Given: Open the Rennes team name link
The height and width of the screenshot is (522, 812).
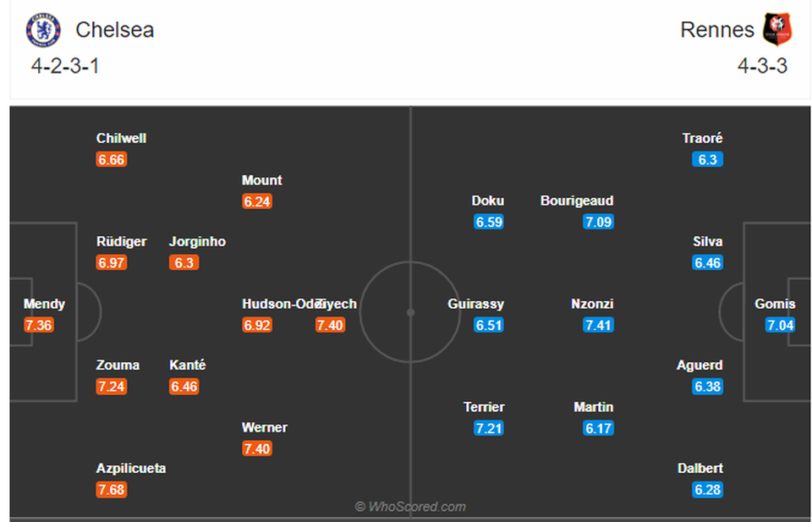Looking at the screenshot, I should pos(717,30).
